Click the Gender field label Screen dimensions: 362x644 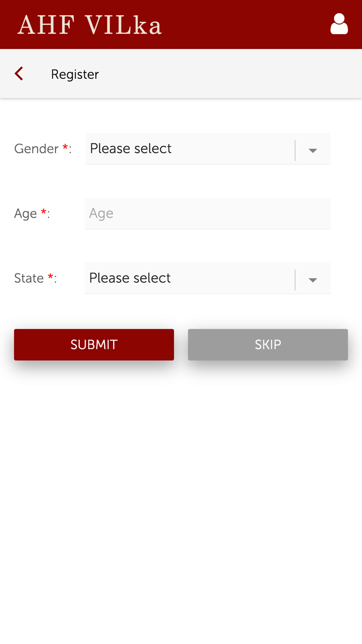(36, 149)
